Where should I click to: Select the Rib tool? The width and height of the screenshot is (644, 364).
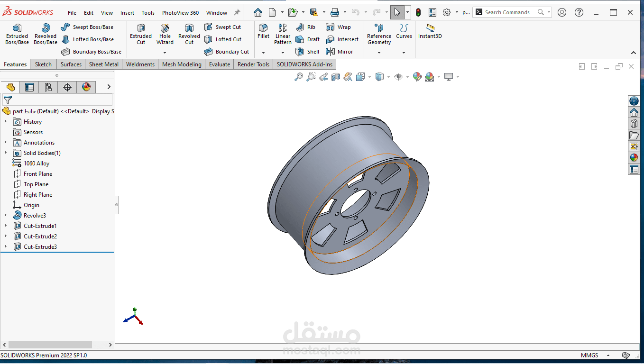coord(305,27)
